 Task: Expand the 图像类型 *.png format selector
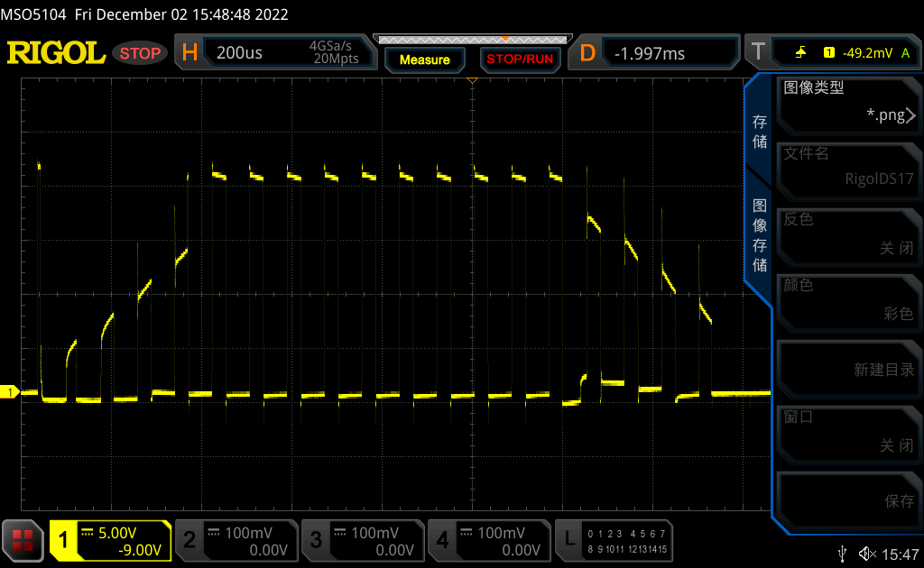coord(847,102)
